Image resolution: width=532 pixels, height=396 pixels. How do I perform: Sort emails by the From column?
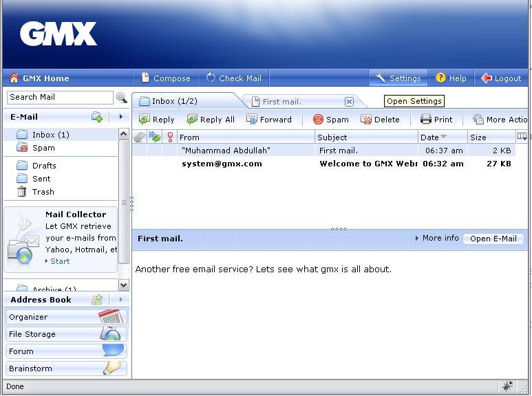pyautogui.click(x=246, y=137)
